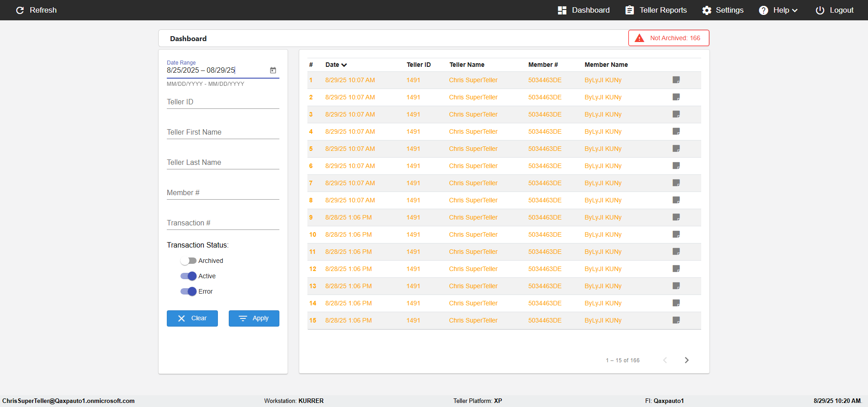Click the note icon in row 9

coord(676,217)
